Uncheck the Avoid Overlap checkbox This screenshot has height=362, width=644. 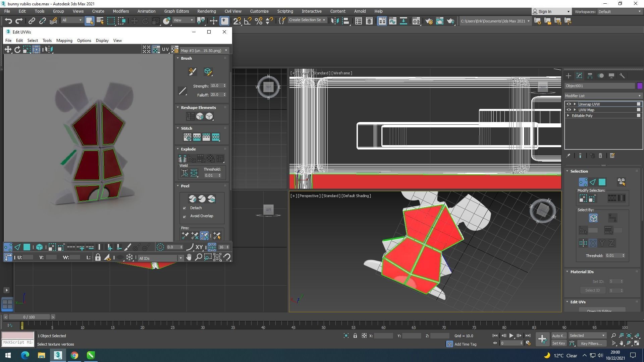pos(184,217)
